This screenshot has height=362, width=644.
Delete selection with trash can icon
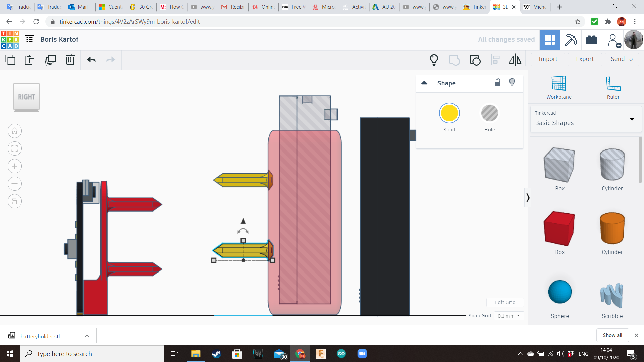(x=70, y=60)
